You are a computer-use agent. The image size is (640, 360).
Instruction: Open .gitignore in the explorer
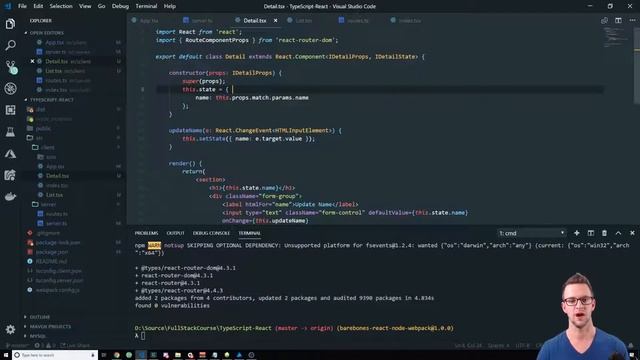[x=48, y=233]
